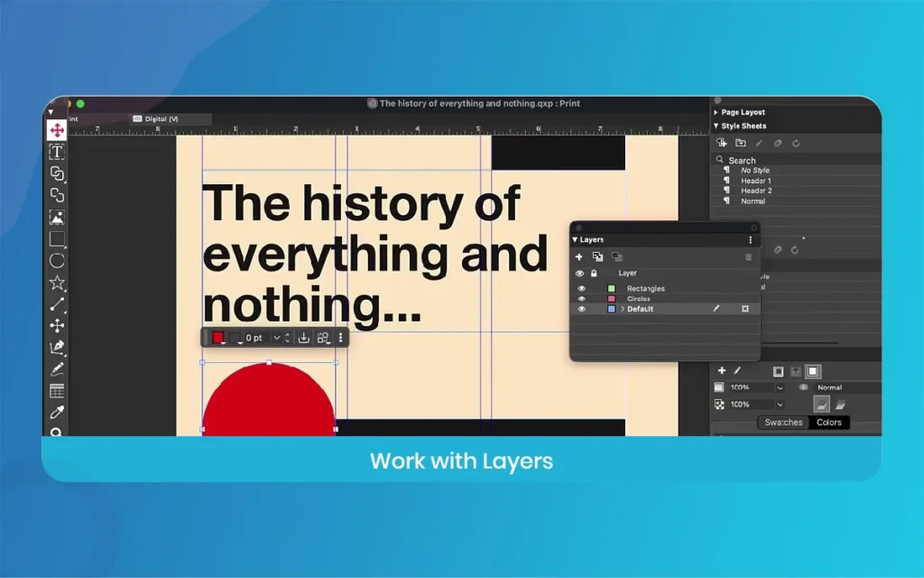Click the shapes icon in floating toolbar

pos(323,338)
